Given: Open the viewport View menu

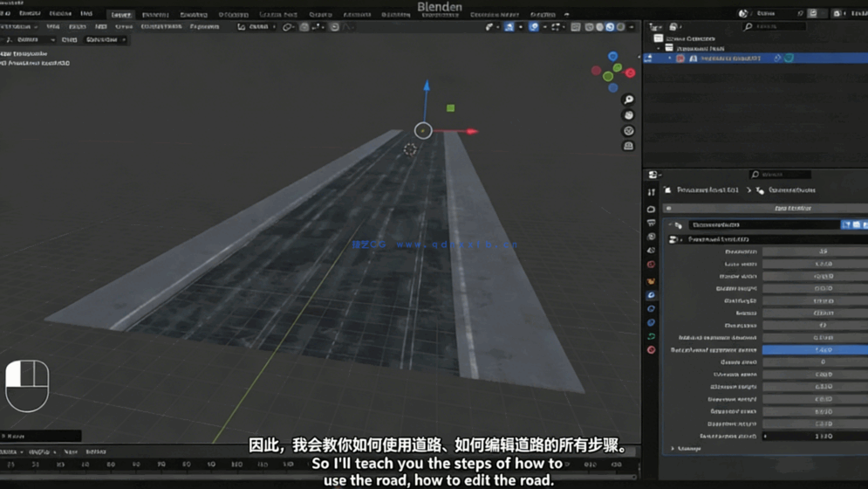Looking at the screenshot, I should tap(52, 26).
